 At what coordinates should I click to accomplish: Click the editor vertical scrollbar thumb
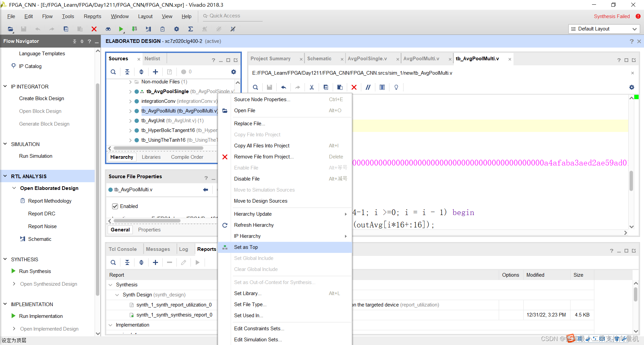631,181
